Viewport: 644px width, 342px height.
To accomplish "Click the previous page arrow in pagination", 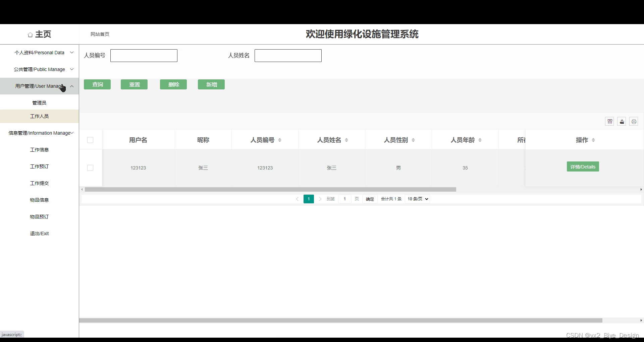I will point(297,199).
